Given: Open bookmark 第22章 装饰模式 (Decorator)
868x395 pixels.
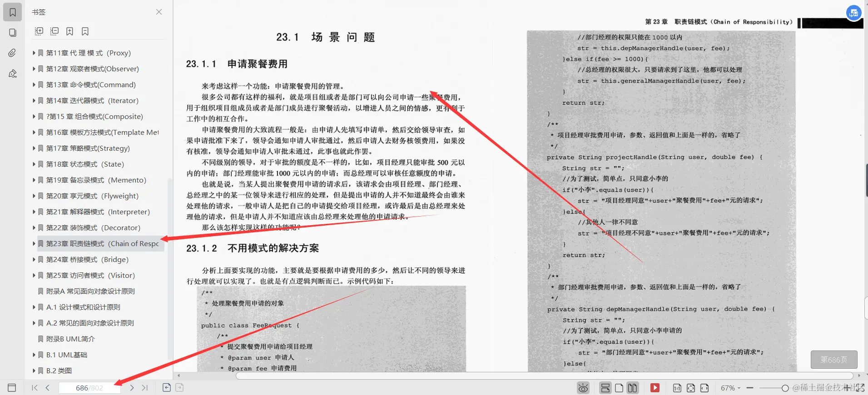Looking at the screenshot, I should click(93, 227).
